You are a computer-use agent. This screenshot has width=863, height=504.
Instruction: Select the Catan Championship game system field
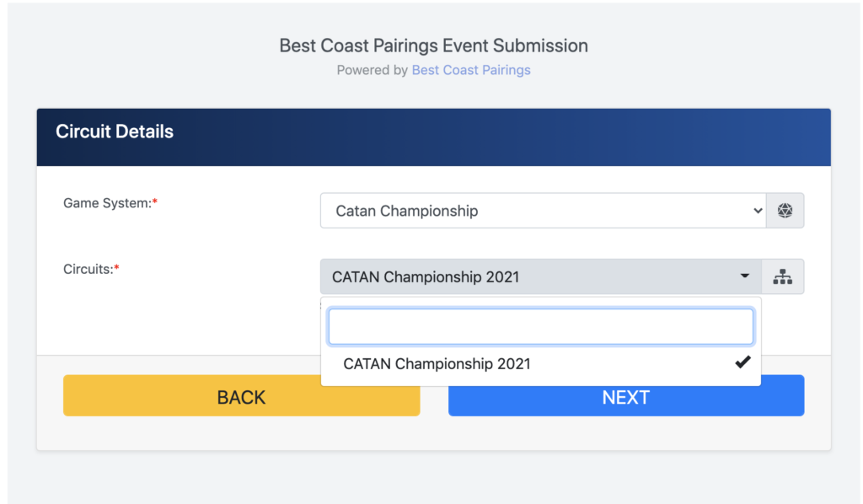[544, 210]
